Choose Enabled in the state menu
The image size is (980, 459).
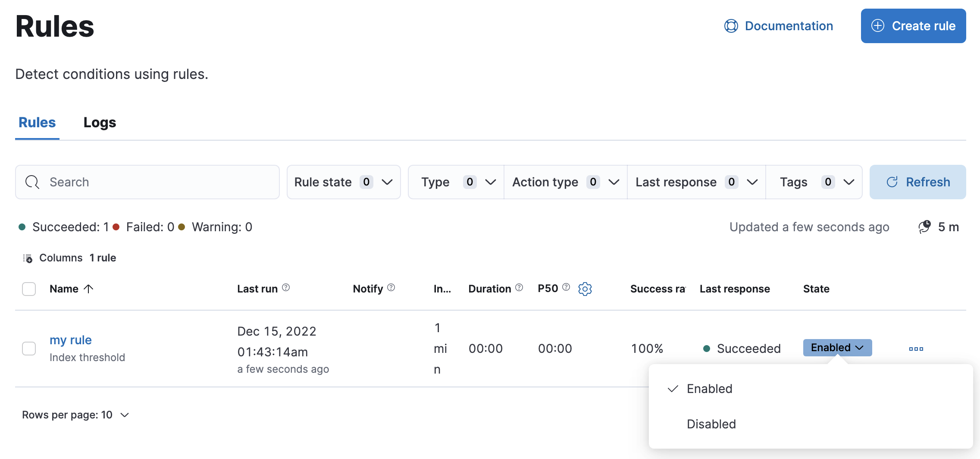[811, 389]
